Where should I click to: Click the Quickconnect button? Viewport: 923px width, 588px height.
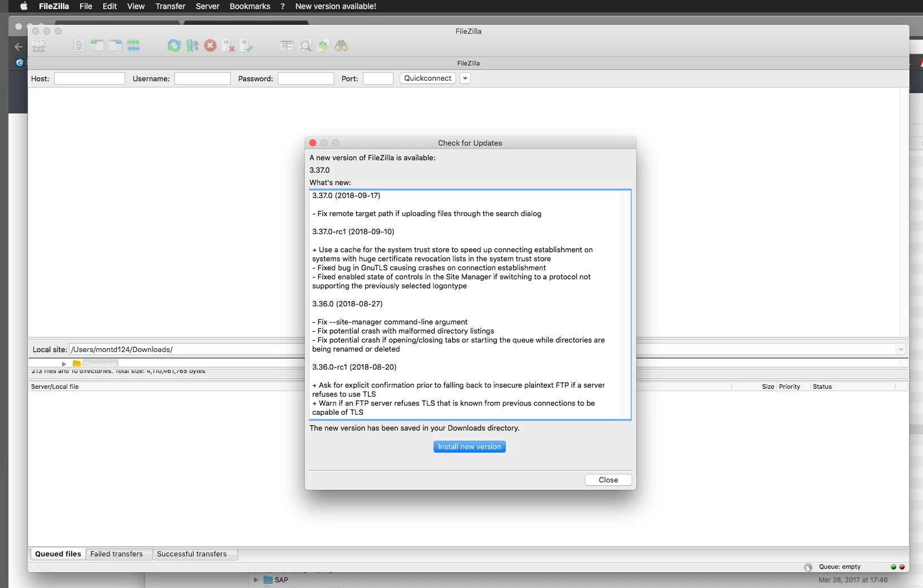tap(428, 78)
